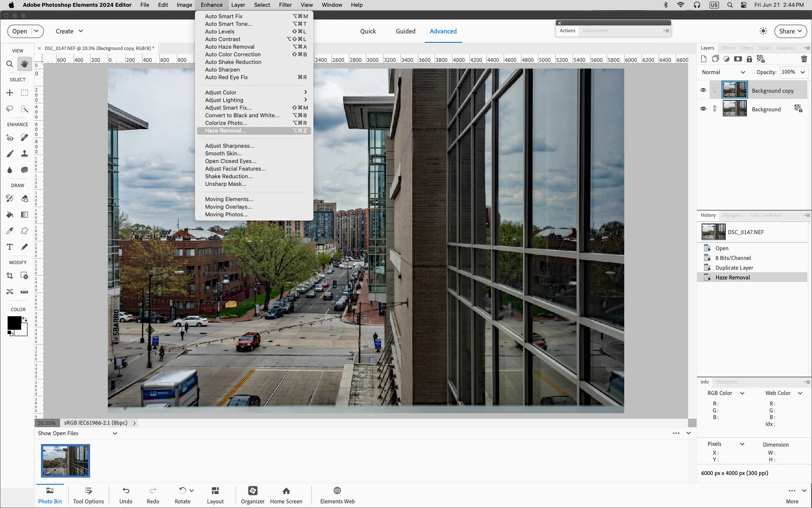Viewport: 812px width, 508px height.
Task: Toggle the brightness mode sun icon
Action: pyautogui.click(x=763, y=31)
